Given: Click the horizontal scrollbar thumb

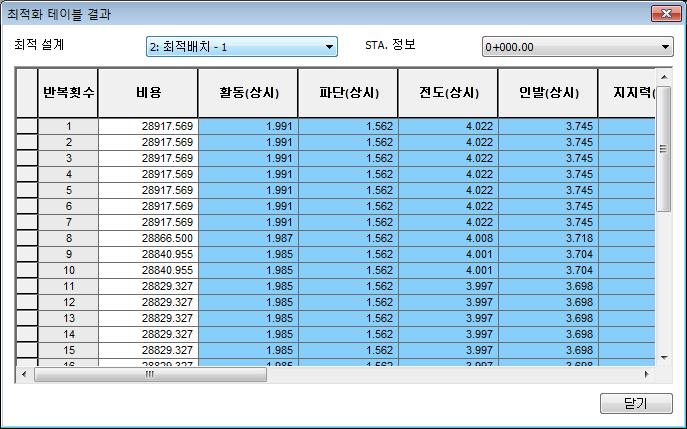Looking at the screenshot, I should pyautogui.click(x=150, y=375).
